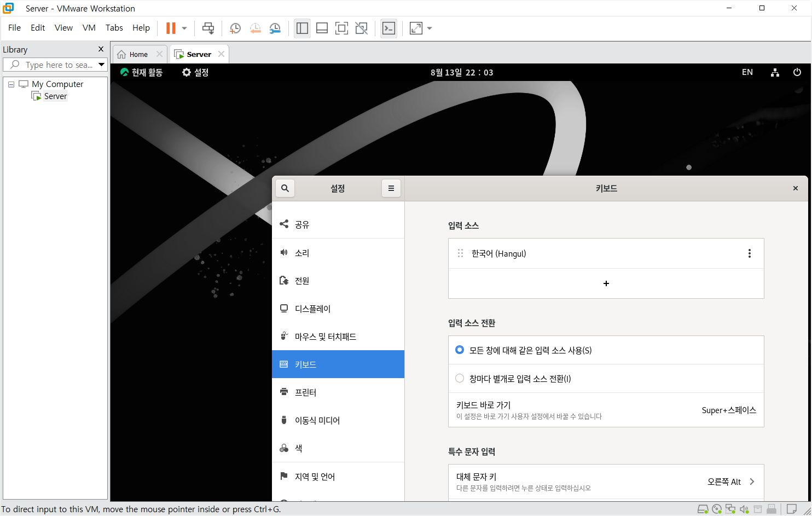The width and height of the screenshot is (812, 516).
Task: Open 지역 및 언어 settings
Action: tap(338, 477)
